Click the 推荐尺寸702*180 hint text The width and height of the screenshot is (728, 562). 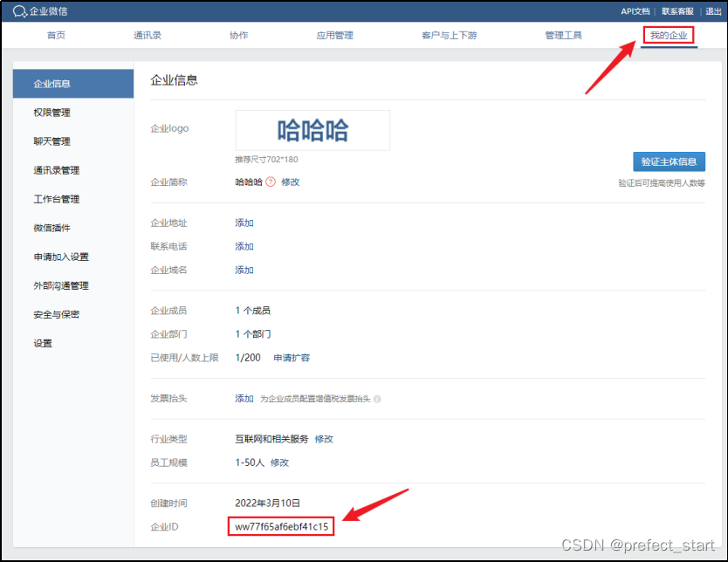pos(266,160)
